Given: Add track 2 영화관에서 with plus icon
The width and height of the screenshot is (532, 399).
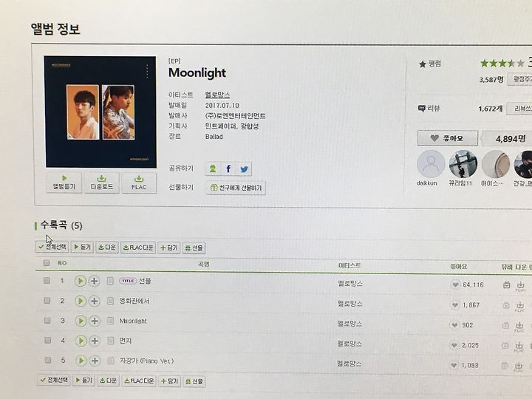Looking at the screenshot, I should (x=95, y=301).
